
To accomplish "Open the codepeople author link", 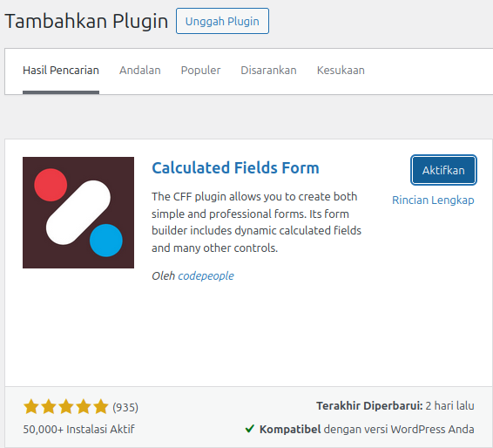I will 206,276.
